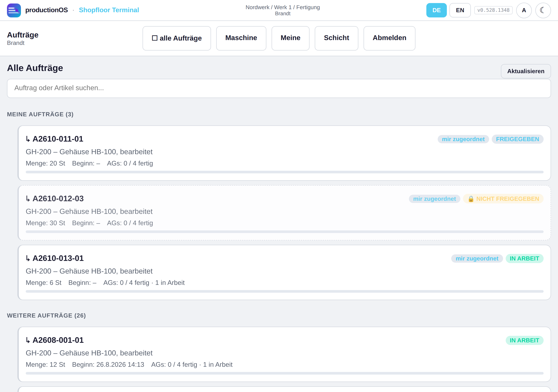Click the Abmelden button
Image resolution: width=558 pixels, height=392 pixels.
389,38
